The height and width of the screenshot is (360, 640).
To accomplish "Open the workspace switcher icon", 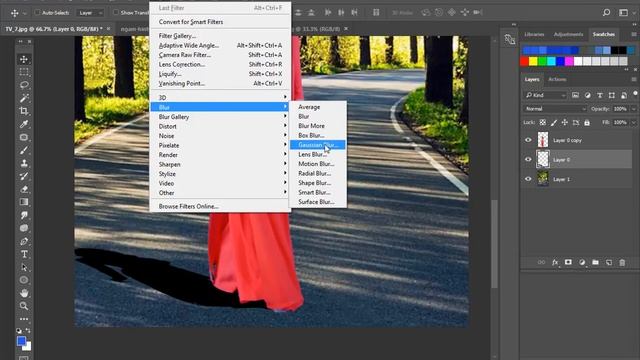I will pos(623,13).
